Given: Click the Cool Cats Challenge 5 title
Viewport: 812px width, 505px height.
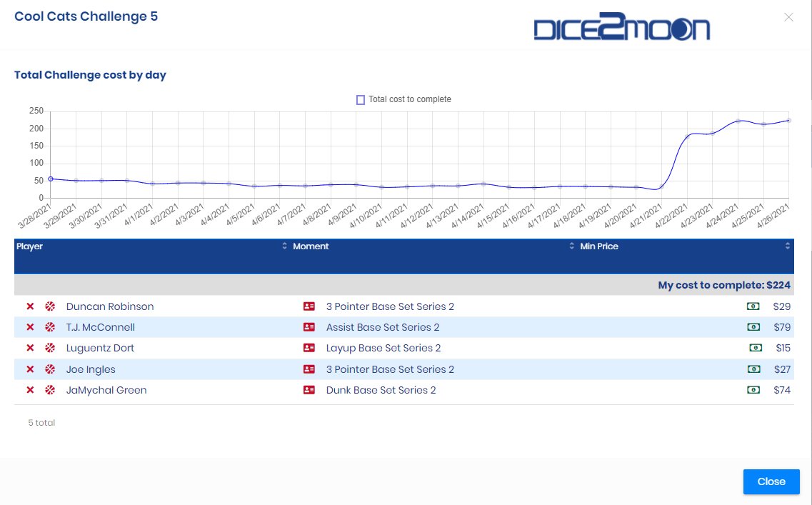Looking at the screenshot, I should tap(86, 16).
